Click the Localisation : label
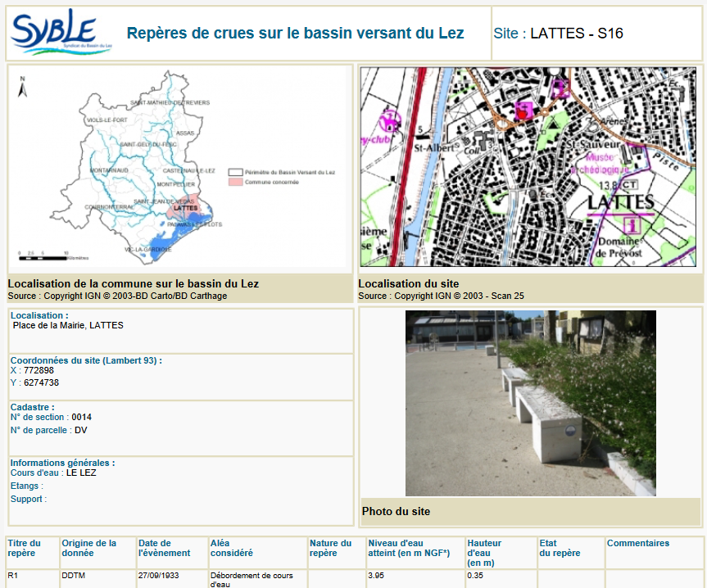Image resolution: width=707 pixels, height=588 pixels. (x=39, y=315)
